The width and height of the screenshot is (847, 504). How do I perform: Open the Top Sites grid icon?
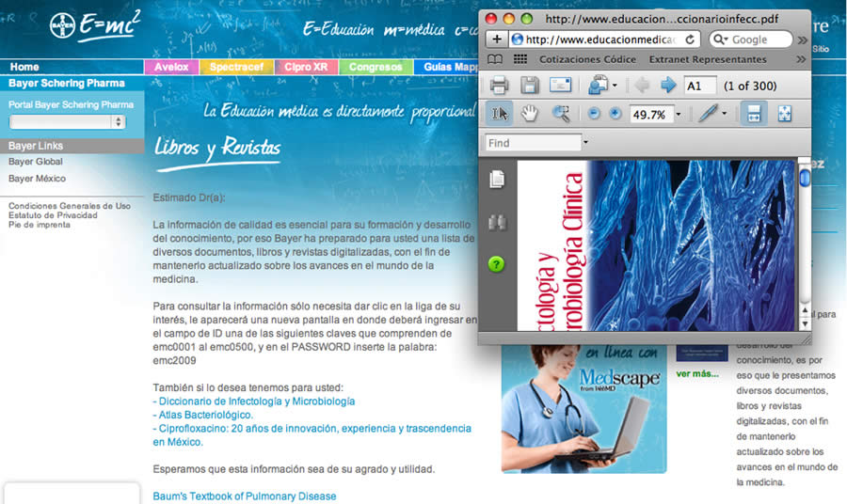point(520,59)
